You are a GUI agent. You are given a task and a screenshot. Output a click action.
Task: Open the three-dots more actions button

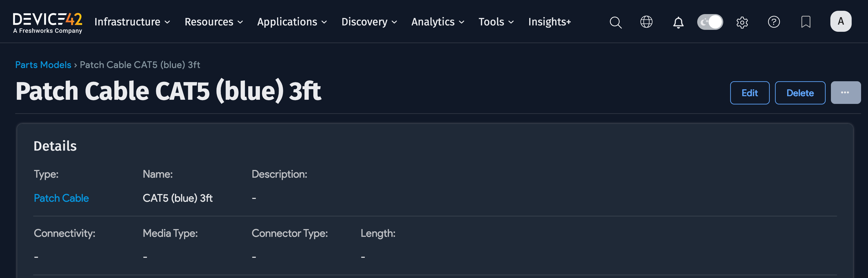(x=845, y=93)
